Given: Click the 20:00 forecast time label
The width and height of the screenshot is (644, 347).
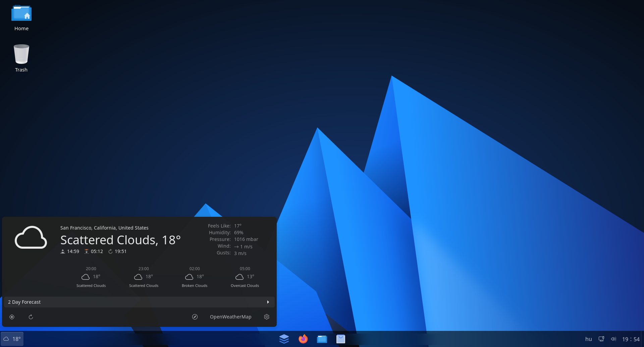Looking at the screenshot, I should pyautogui.click(x=91, y=269).
